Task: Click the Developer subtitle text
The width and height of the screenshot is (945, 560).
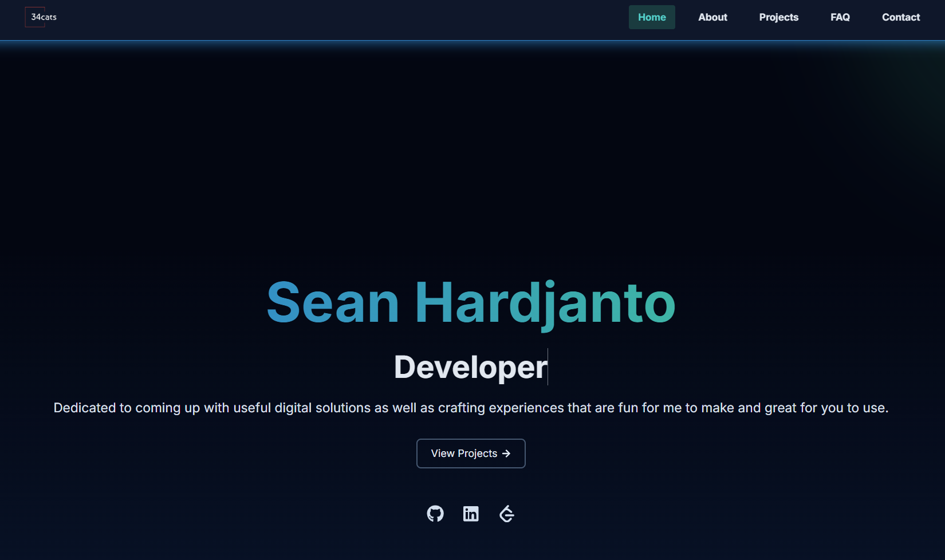Action: tap(470, 367)
